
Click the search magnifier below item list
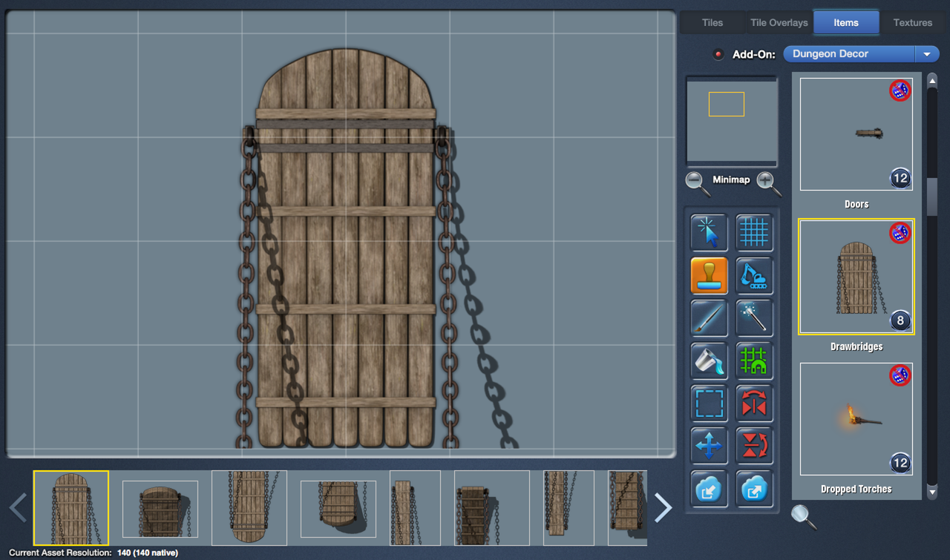803,516
